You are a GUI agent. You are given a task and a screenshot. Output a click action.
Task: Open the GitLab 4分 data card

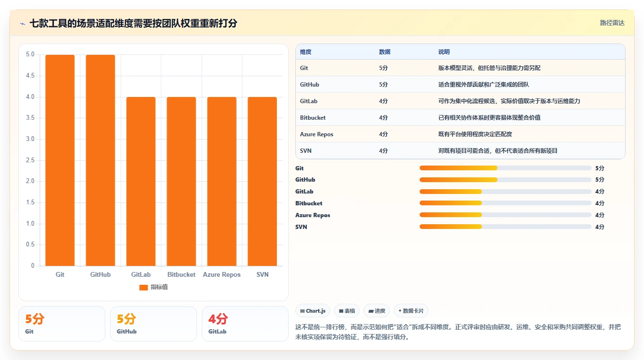(245, 324)
